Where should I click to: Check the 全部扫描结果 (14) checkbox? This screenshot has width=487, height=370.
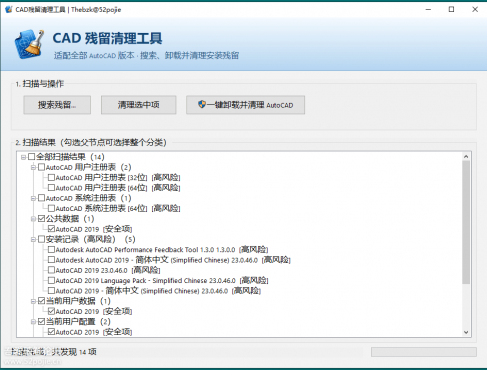[32, 157]
